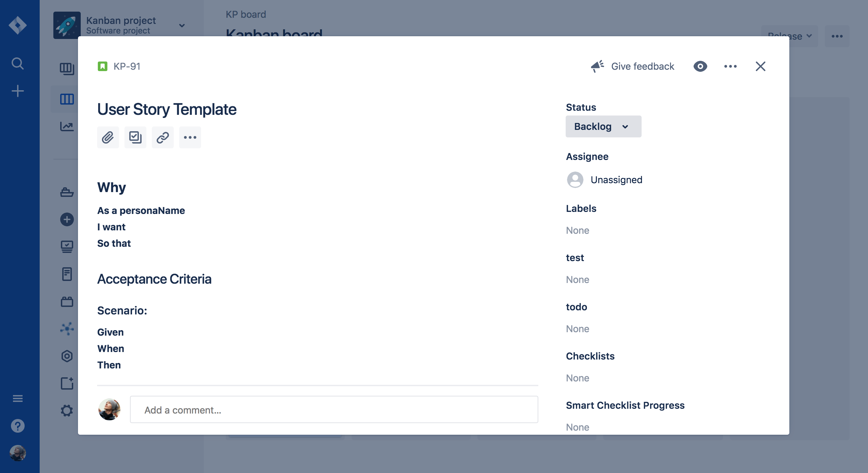Click the Labels None expander
The width and height of the screenshot is (868, 473).
click(578, 230)
